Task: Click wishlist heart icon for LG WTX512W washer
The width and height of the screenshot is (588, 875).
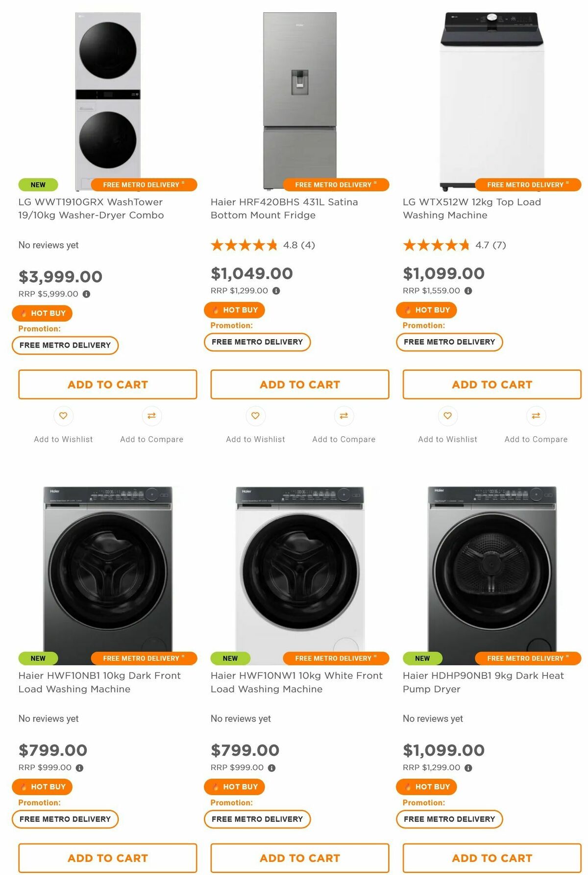Action: click(447, 416)
